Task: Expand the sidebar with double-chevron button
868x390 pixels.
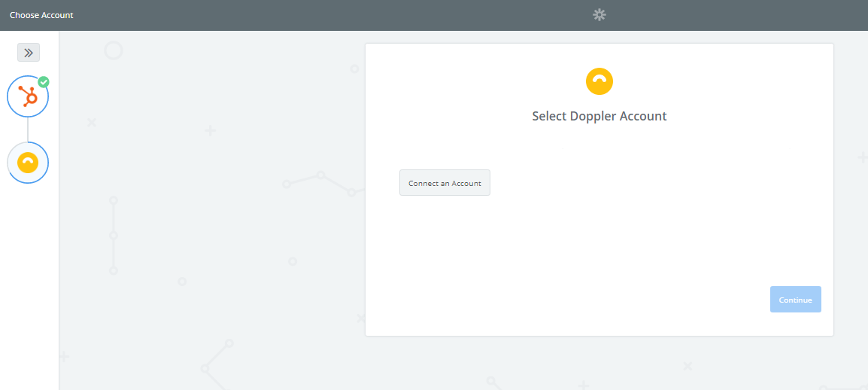Action: click(29, 53)
